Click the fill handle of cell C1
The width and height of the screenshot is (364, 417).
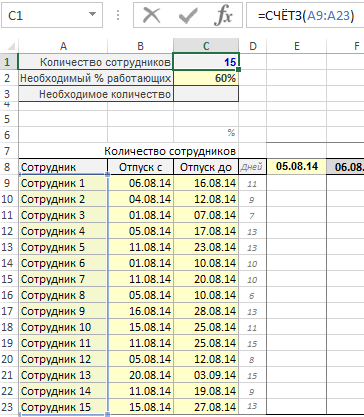[238, 69]
